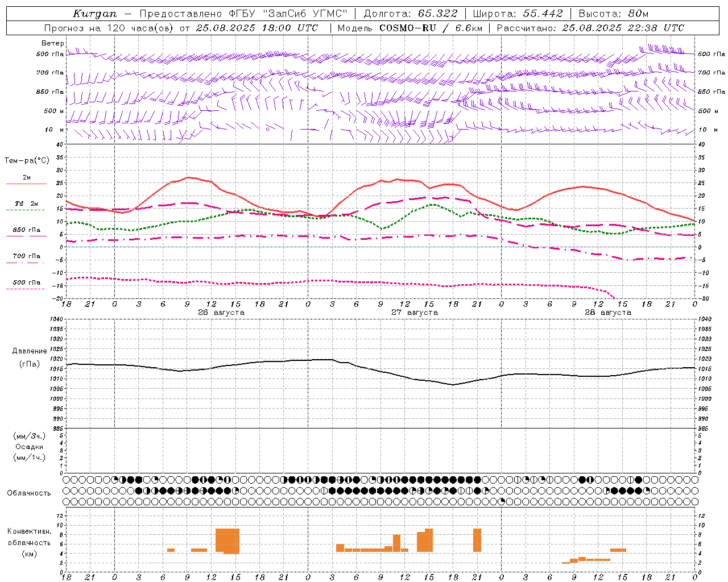Click the "28 августа" date label
Image resolution: width=728 pixels, height=582 pixels.
point(608,313)
